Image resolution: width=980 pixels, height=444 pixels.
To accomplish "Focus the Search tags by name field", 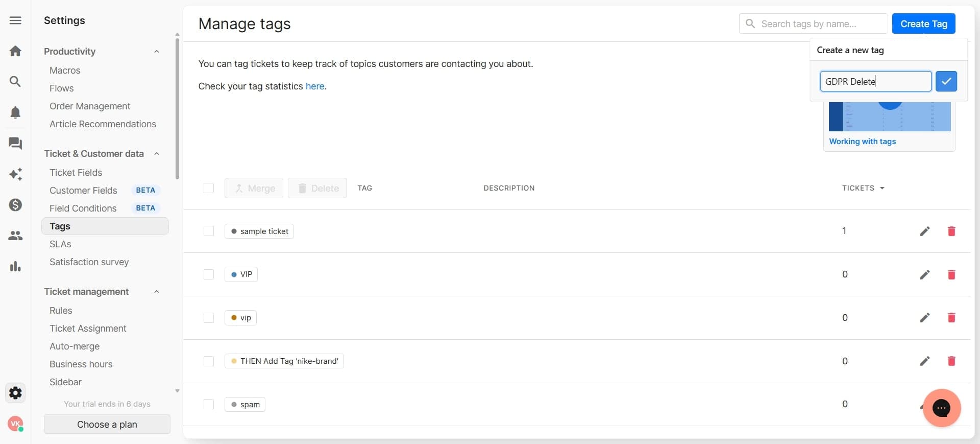I will click(813, 24).
